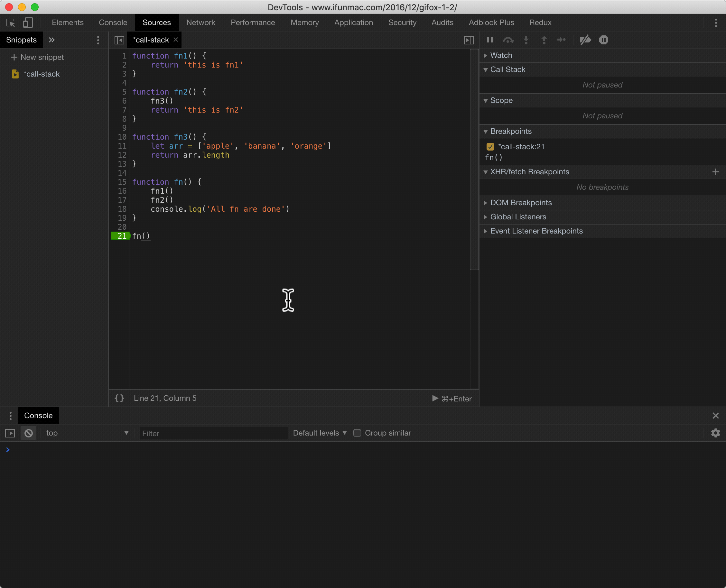
Task: Expand Event Listener Breakpoints section
Action: coord(536,231)
